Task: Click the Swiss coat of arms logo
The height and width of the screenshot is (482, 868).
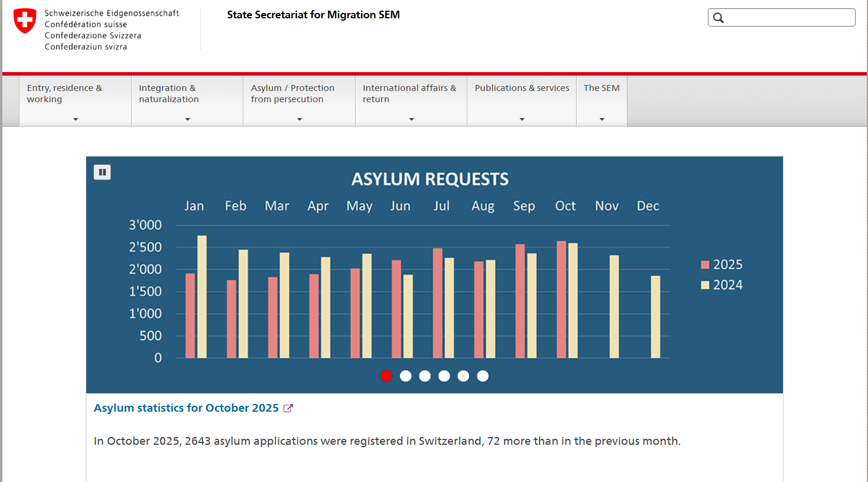Action: (x=25, y=21)
